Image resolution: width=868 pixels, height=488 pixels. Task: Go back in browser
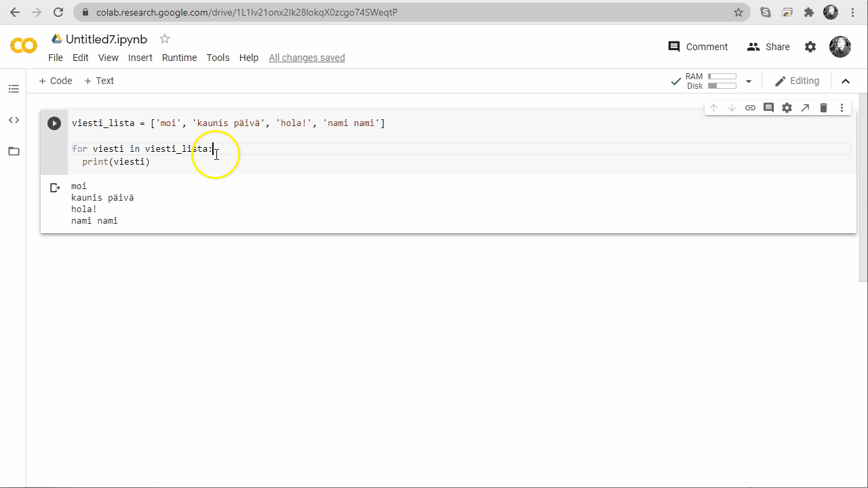click(15, 12)
